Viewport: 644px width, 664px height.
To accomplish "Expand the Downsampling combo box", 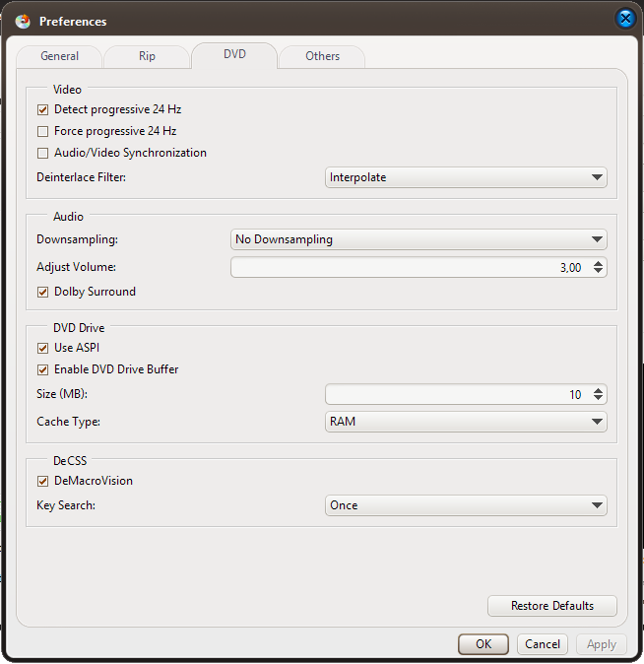I will pos(419,239).
